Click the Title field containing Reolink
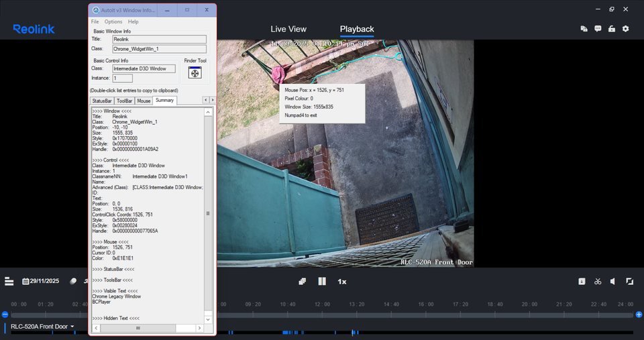 (x=159, y=40)
